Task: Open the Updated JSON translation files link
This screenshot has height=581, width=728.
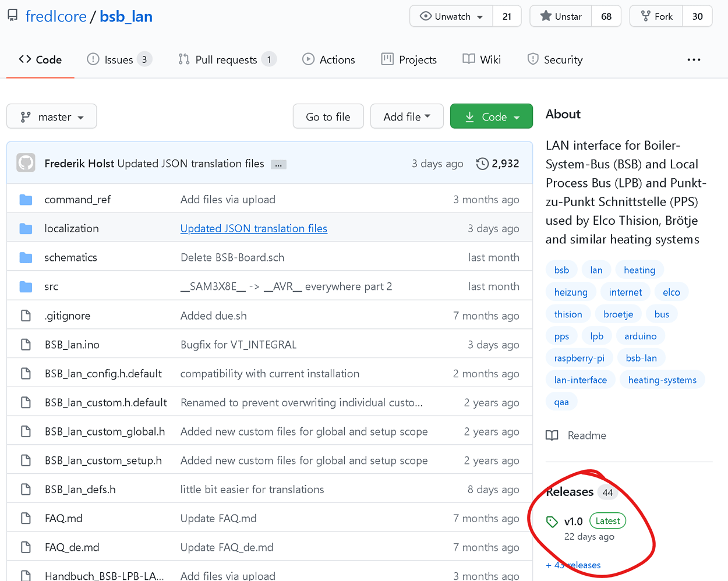Action: coord(254,228)
